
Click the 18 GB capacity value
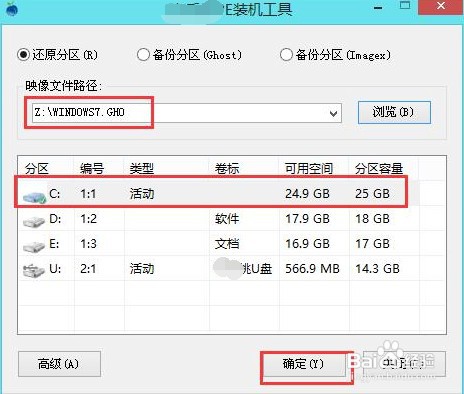[x=372, y=219]
